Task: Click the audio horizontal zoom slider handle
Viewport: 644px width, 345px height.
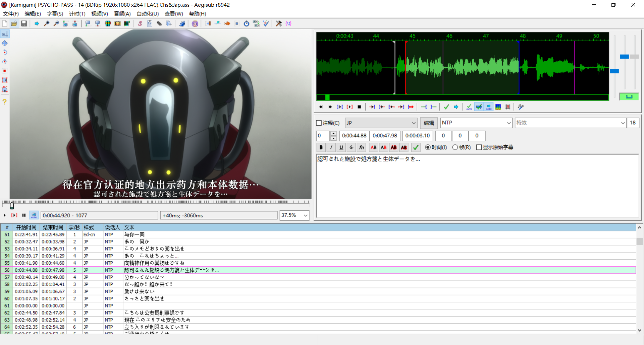Action: tap(614, 71)
